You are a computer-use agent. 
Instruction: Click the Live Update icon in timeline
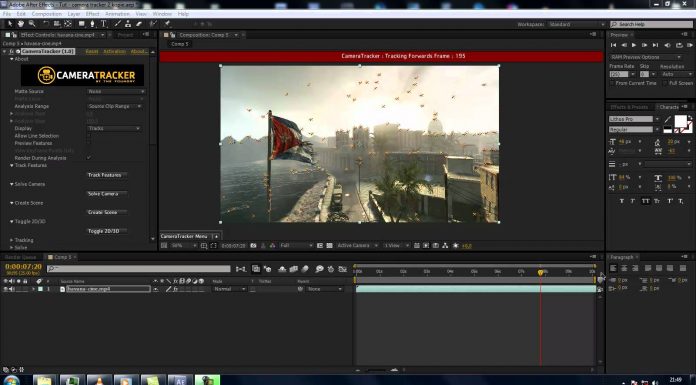[256, 269]
